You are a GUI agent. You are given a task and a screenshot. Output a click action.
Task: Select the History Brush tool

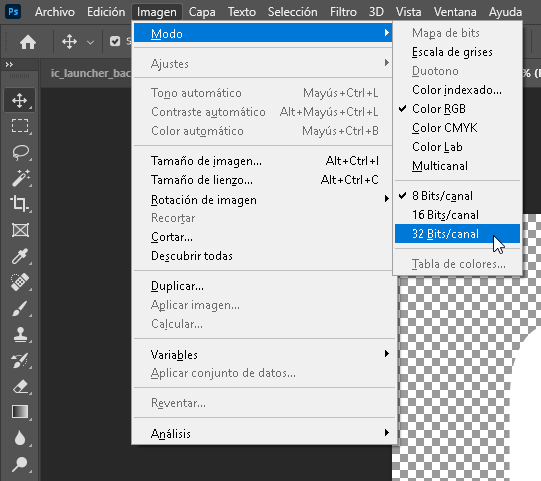click(20, 360)
